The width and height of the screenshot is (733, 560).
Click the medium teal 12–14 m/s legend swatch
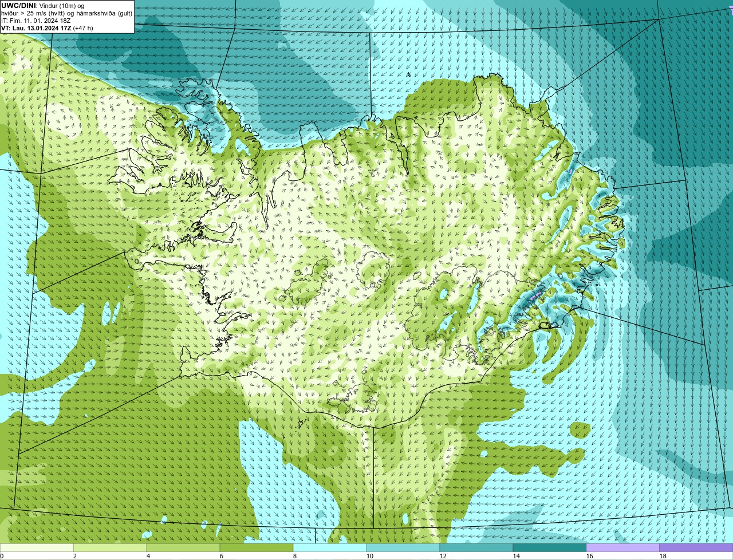coord(476,547)
